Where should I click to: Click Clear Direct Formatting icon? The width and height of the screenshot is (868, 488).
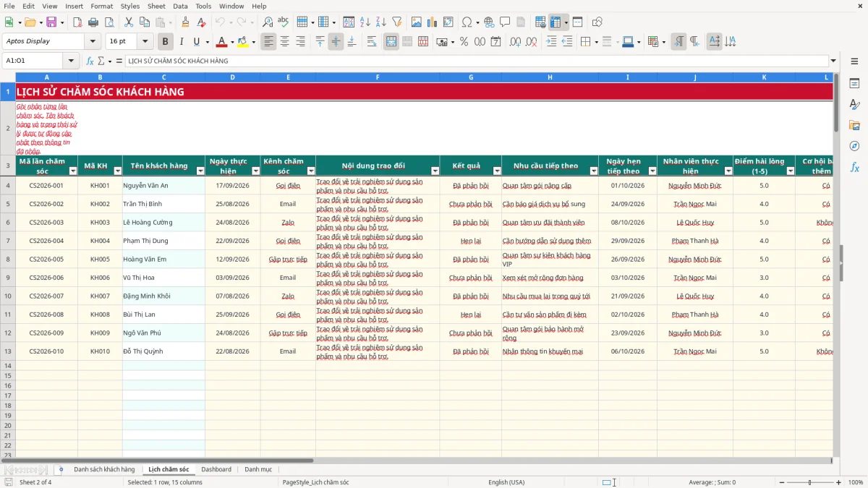coord(201,22)
